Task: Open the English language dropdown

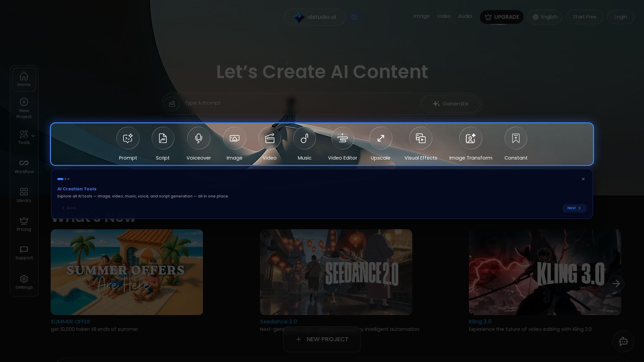Action: 545,17
